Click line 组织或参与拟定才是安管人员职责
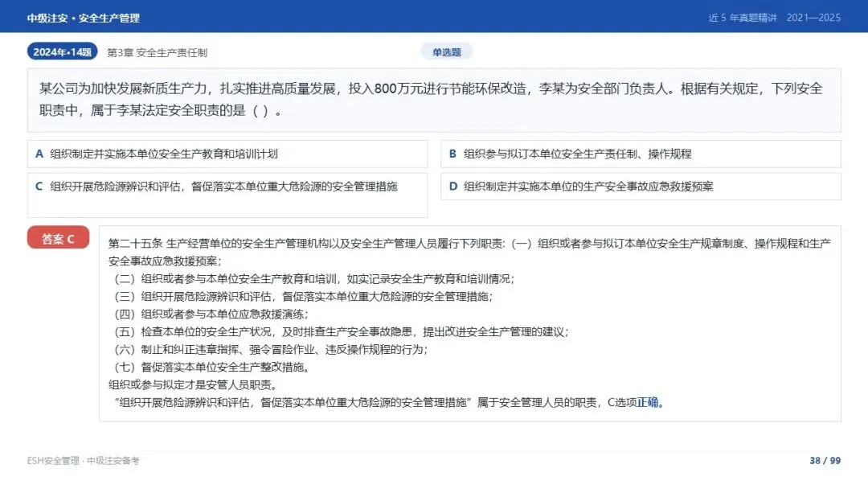Image resolution: width=868 pixels, height=489 pixels. tap(192, 385)
